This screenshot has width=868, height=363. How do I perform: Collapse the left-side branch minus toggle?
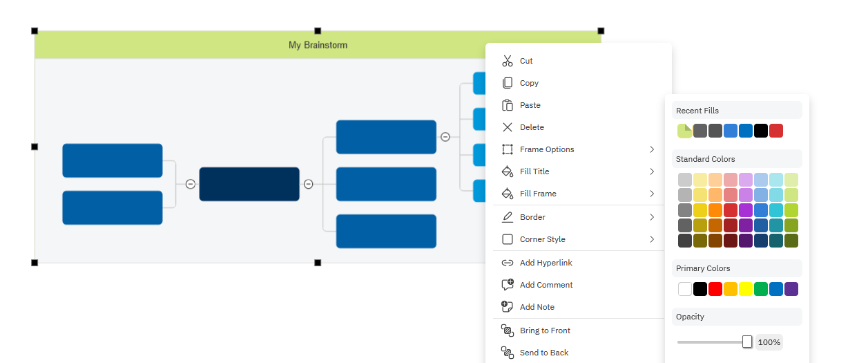click(x=191, y=184)
